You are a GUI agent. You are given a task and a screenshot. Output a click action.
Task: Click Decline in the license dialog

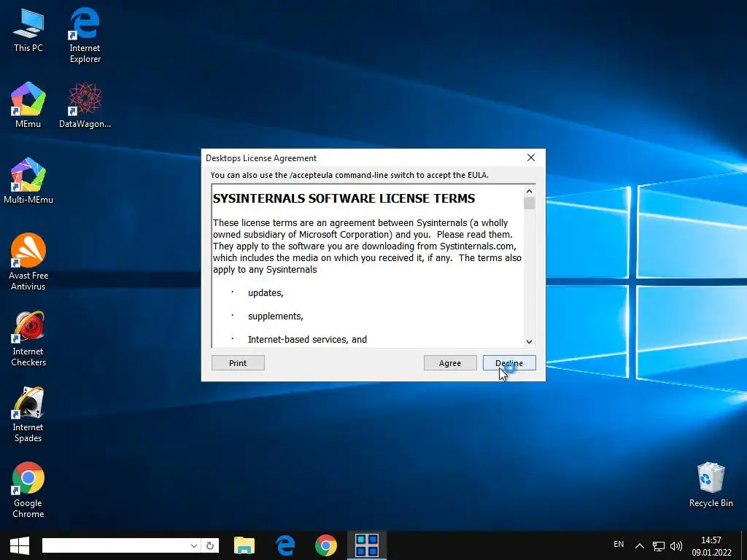tap(509, 363)
